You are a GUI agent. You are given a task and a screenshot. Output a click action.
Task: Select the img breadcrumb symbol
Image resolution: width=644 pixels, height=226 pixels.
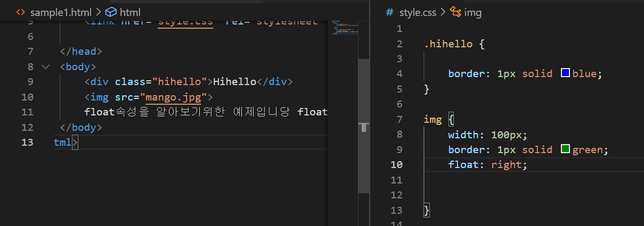[x=473, y=12]
